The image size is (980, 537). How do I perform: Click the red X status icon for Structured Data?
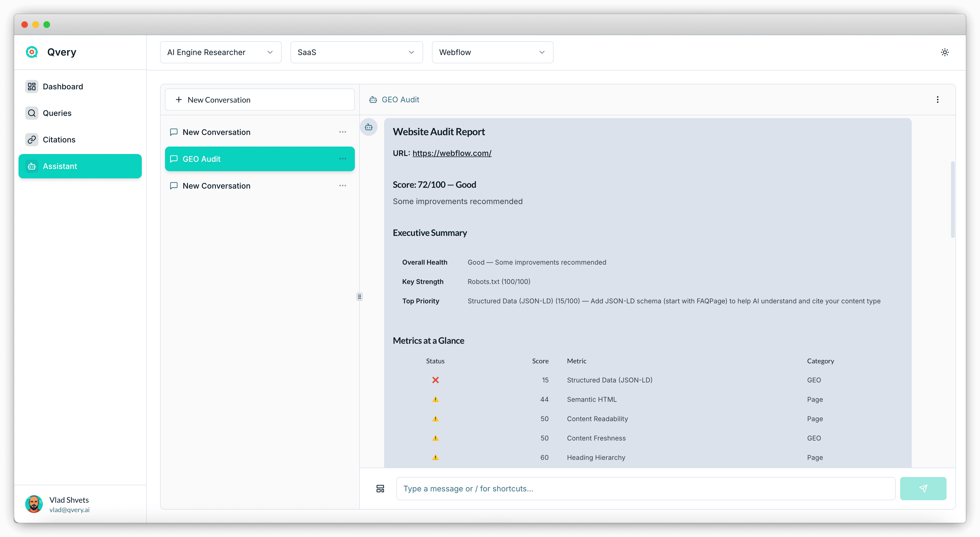[x=435, y=380]
